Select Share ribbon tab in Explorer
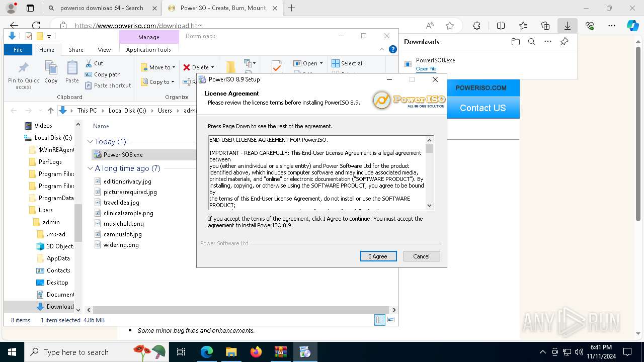The width and height of the screenshot is (644, 362). (76, 50)
